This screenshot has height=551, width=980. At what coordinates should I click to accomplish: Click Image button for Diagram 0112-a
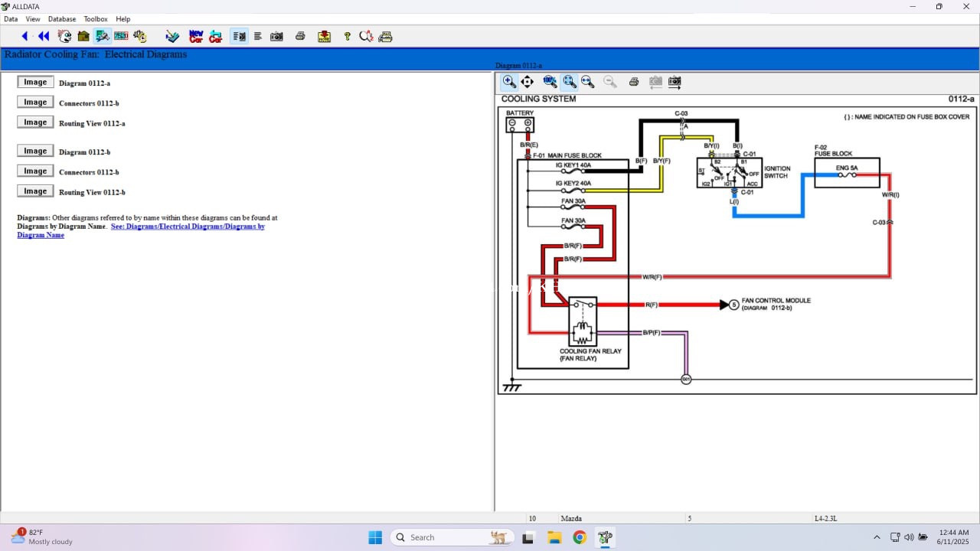coord(35,82)
